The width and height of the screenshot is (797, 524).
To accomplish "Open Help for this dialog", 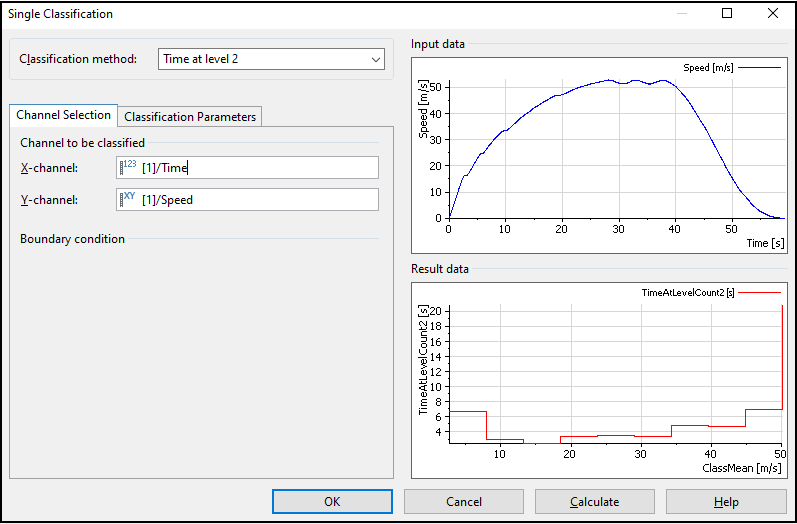I will pos(726,502).
